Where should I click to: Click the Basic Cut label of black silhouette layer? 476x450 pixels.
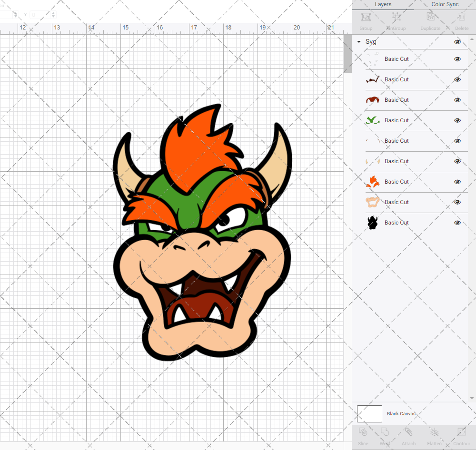397,223
